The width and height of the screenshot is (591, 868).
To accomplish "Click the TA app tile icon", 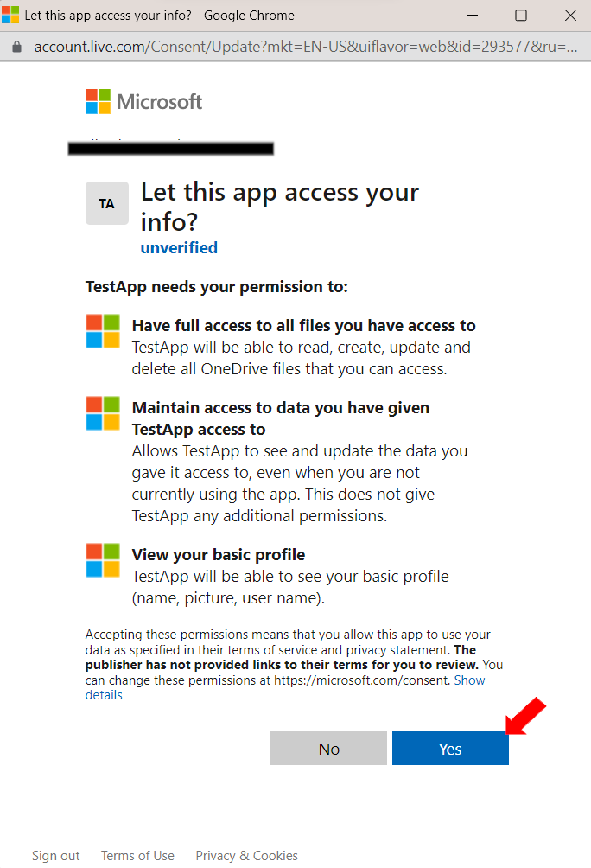I will click(x=106, y=203).
